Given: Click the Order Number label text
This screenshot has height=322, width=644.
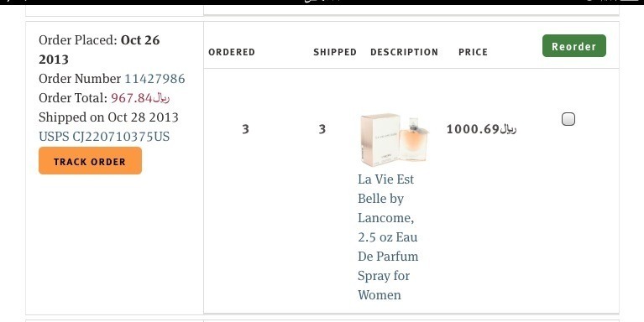Looking at the screenshot, I should (x=80, y=78).
